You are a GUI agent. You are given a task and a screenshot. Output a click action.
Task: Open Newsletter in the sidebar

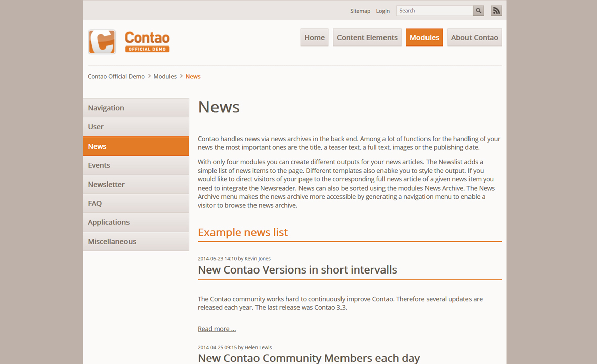tap(136, 184)
